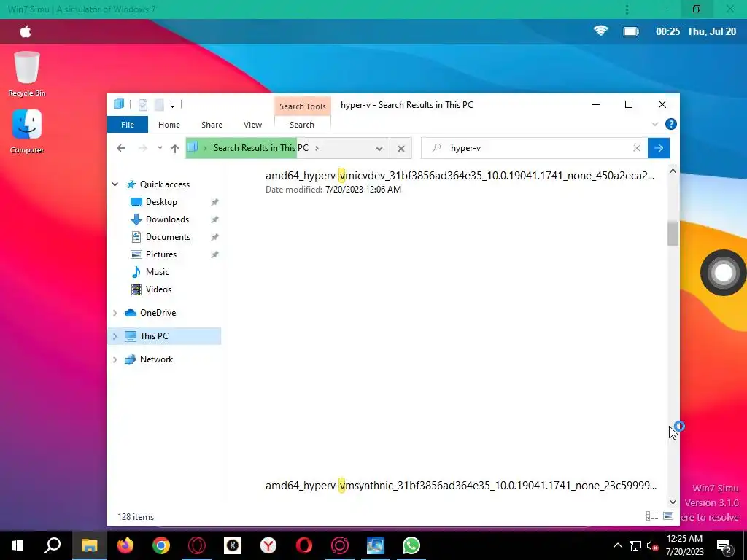Select Videos in navigation pane

click(x=158, y=289)
